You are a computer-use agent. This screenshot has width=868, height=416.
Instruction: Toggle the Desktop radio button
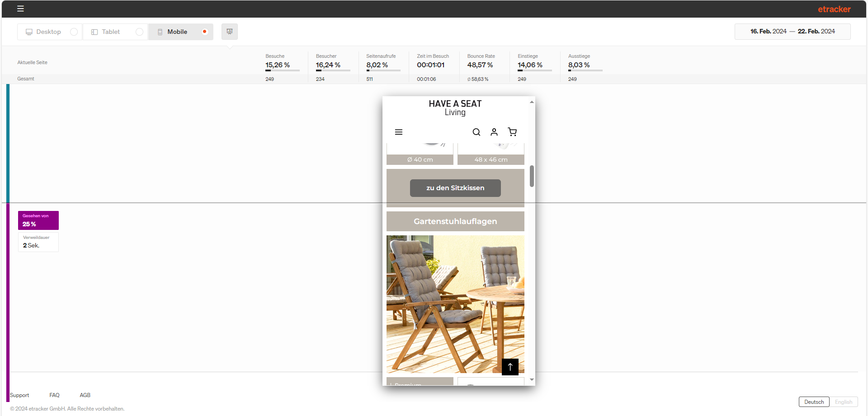click(x=74, y=32)
